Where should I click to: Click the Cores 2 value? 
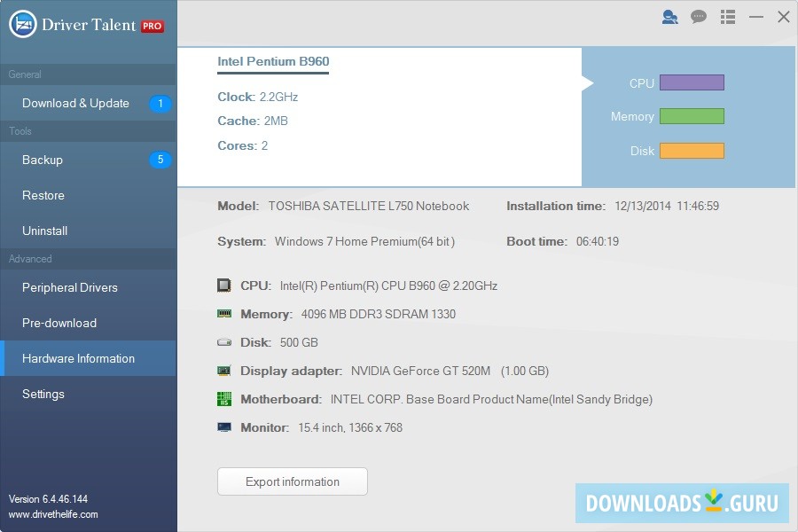[x=264, y=146]
